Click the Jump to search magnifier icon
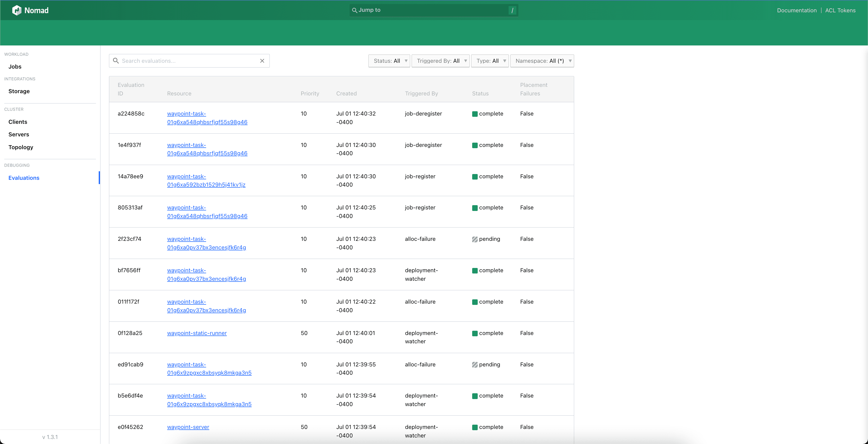The image size is (868, 444). coord(354,11)
